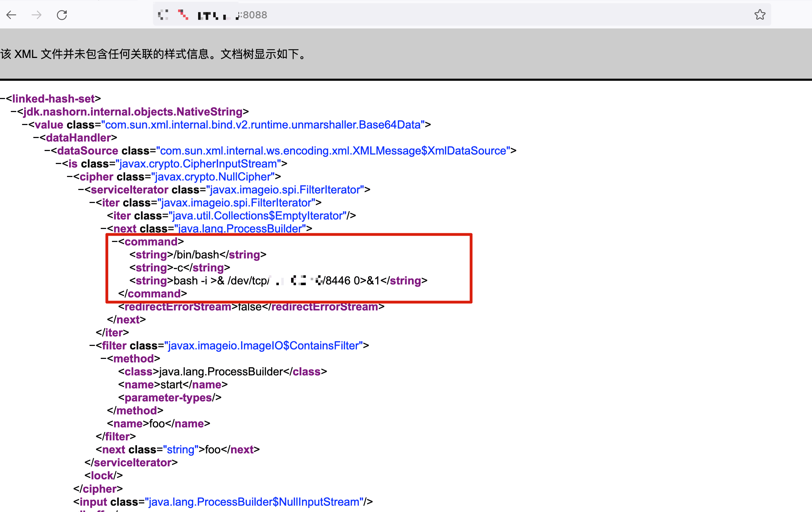Viewport: 812px width, 512px height.
Task: Click the bash -i reverse shell string line
Action: pos(278,281)
